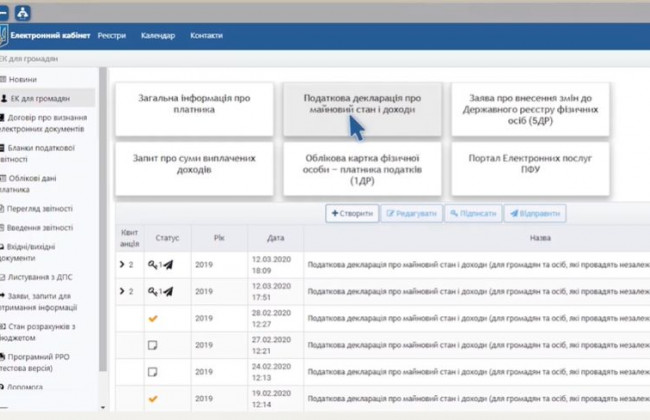The image size is (650, 420).
Task: Expand the receipts row dated 12.03.2020 18:09
Action: coord(122,265)
